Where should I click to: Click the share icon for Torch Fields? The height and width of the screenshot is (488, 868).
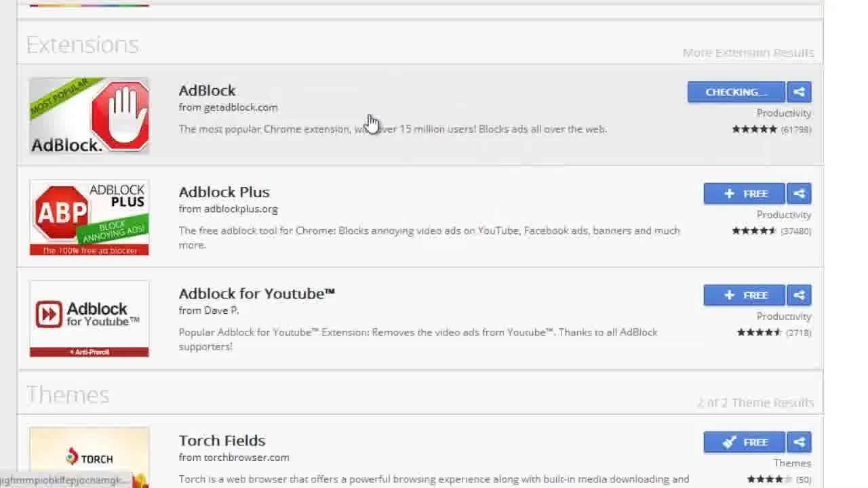(x=799, y=443)
